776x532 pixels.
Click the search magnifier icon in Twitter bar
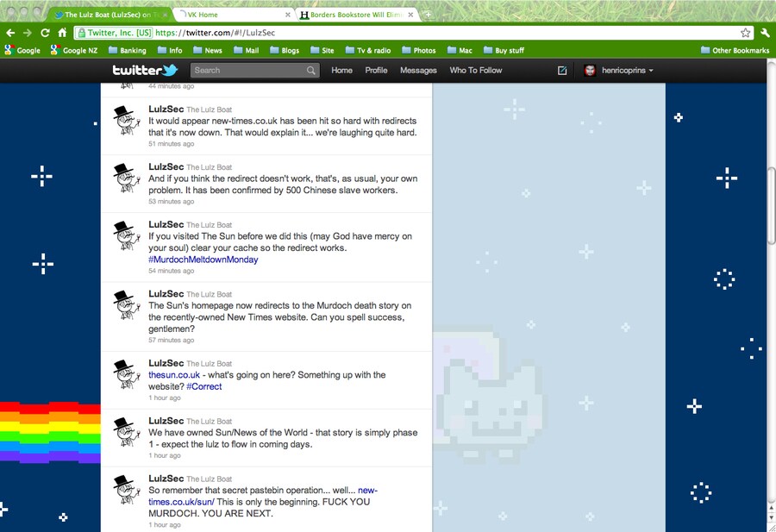[310, 71]
